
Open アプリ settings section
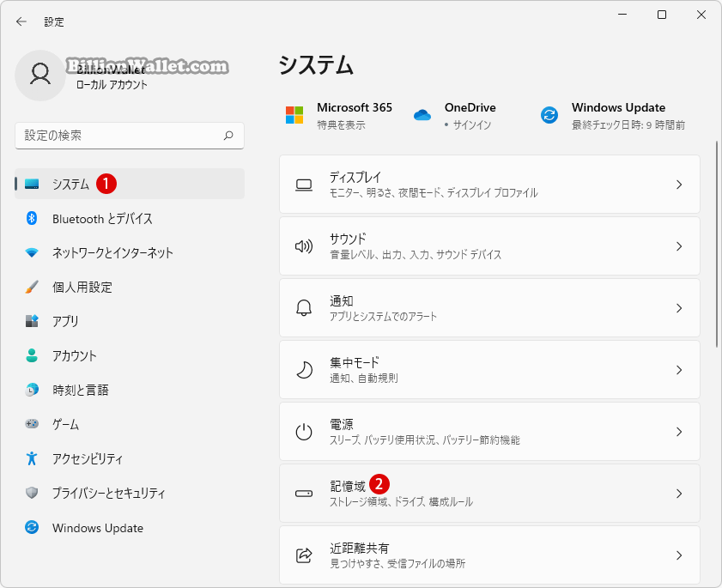(x=130, y=321)
